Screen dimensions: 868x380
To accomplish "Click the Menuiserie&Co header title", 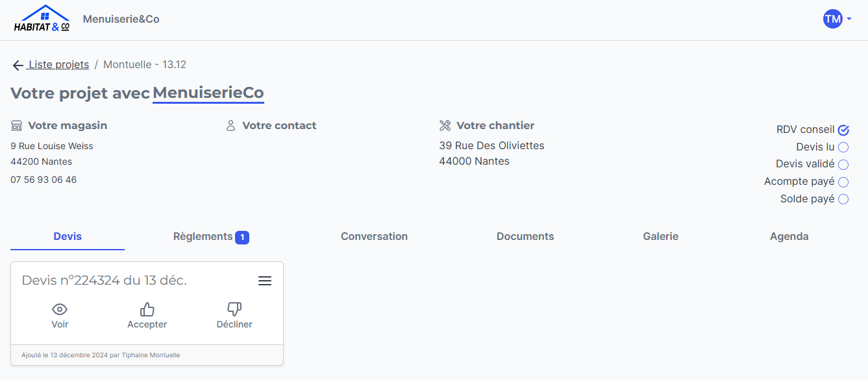I will (121, 19).
